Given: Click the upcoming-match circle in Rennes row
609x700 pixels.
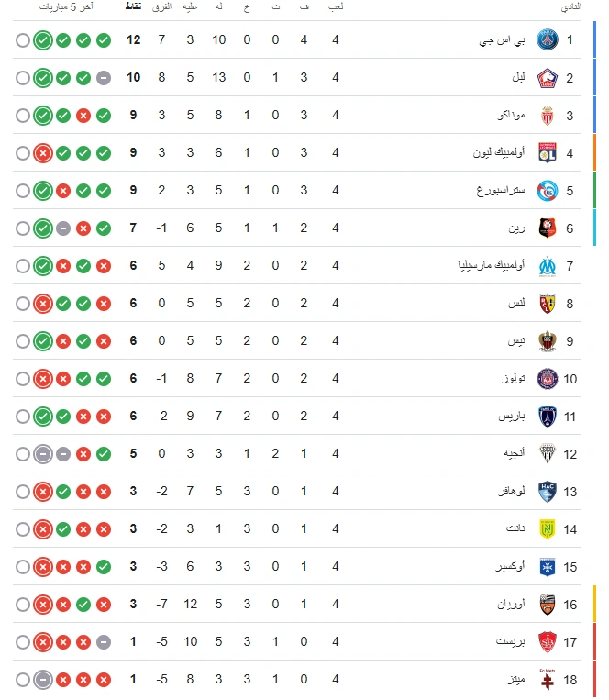Looking at the screenshot, I should pyautogui.click(x=23, y=228).
